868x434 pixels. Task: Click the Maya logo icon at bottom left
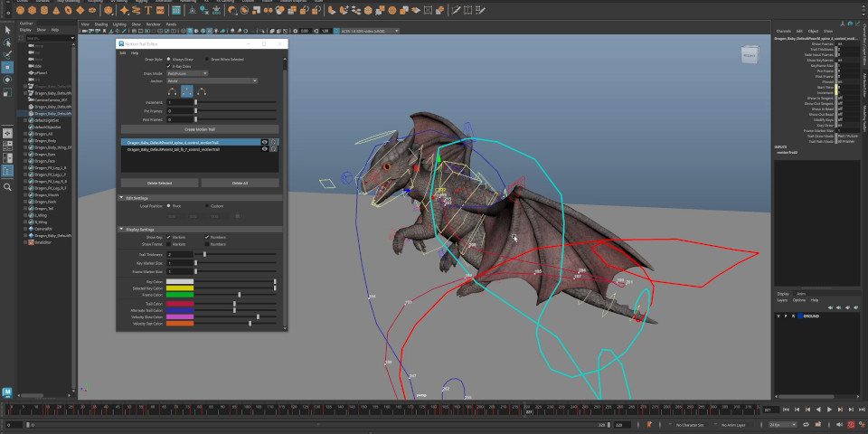pos(7,392)
